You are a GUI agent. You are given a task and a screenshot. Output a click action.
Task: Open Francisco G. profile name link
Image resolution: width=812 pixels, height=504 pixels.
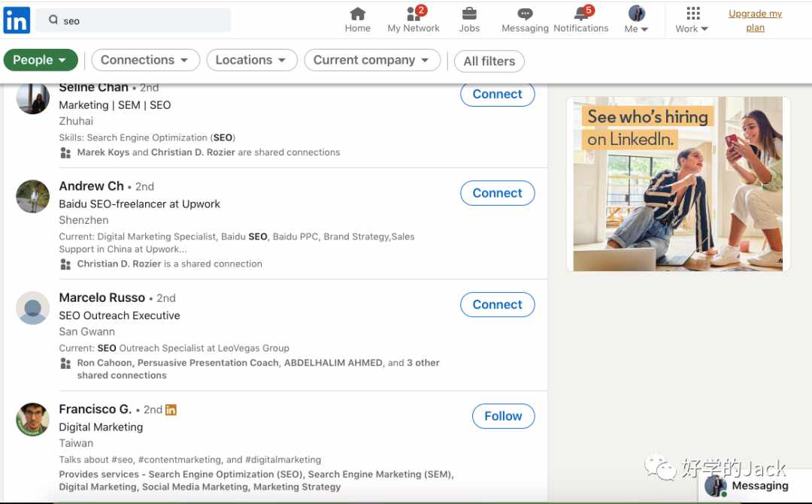click(95, 409)
